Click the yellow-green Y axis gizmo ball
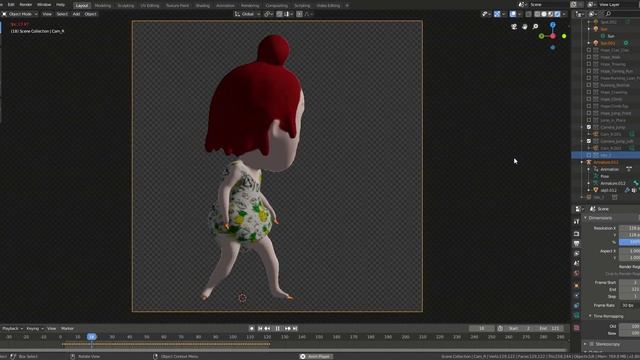 564,36
